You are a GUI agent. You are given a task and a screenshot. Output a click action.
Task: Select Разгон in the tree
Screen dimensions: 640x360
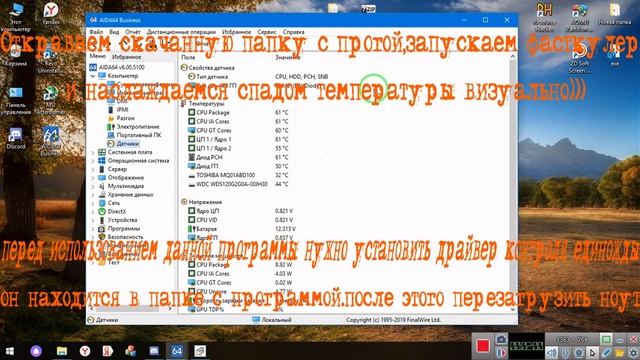(x=125, y=118)
